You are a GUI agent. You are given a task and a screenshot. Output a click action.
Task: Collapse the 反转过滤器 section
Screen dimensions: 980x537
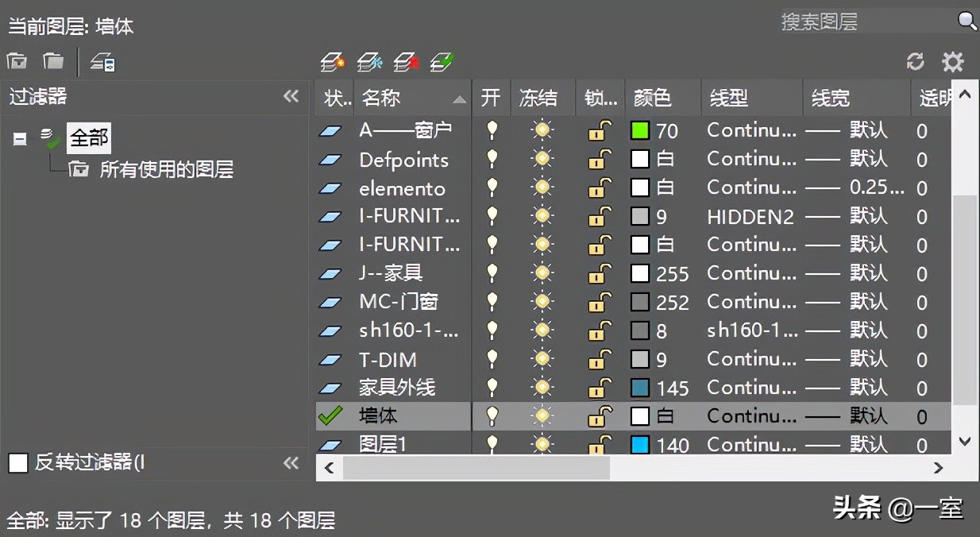[291, 463]
